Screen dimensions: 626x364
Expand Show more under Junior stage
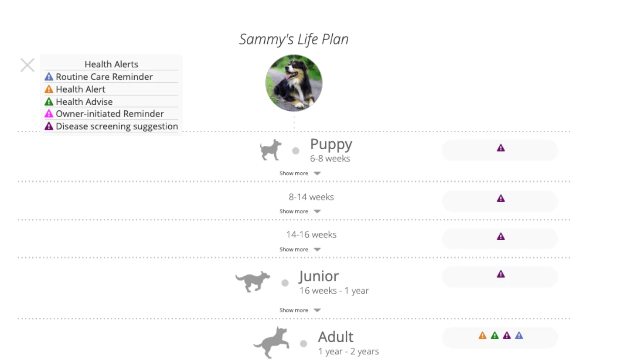[x=300, y=310]
